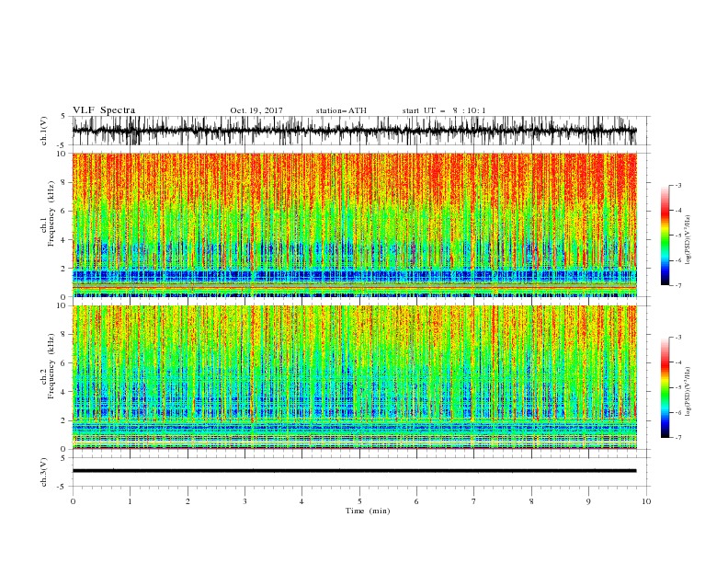Click the ch.3 flat black trace
The height and width of the screenshot is (563, 728).
(355, 471)
